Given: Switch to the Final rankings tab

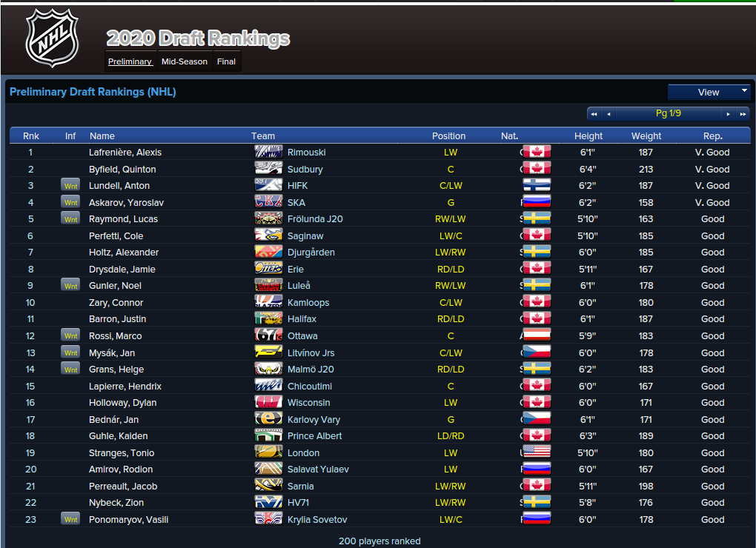Looking at the screenshot, I should (x=226, y=61).
